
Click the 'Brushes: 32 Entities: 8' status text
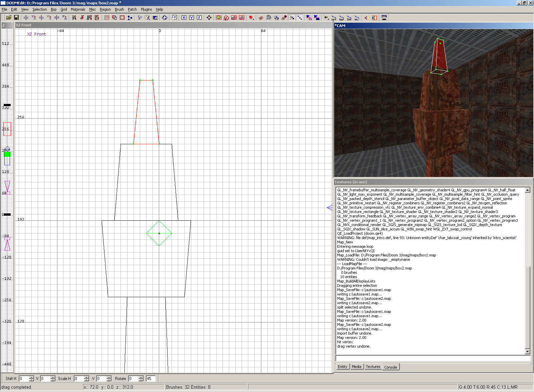[189, 387]
